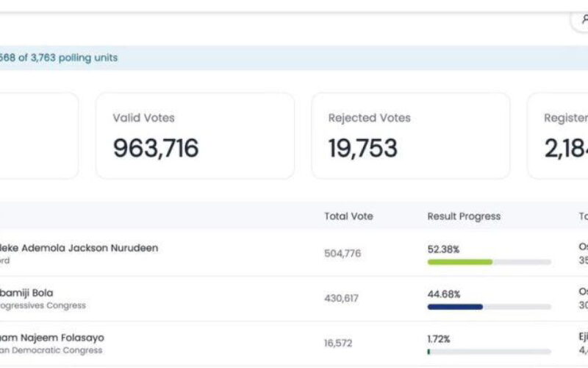Click the green 52.38% progress bar
Viewport: 588px width, 368px height.
pos(489,262)
